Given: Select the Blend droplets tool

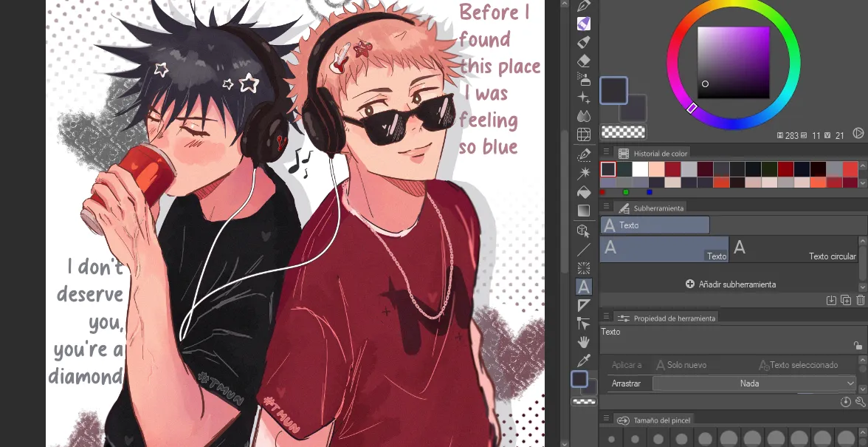Looking at the screenshot, I should click(583, 116).
